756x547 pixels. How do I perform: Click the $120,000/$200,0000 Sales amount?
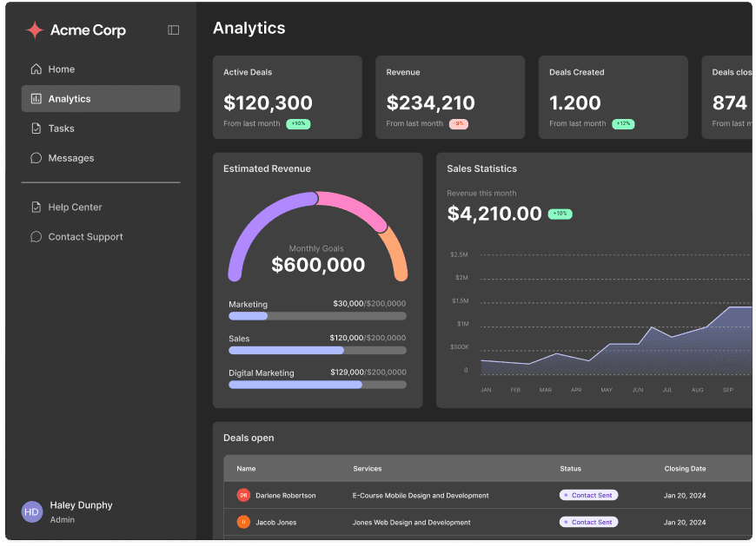[368, 338]
